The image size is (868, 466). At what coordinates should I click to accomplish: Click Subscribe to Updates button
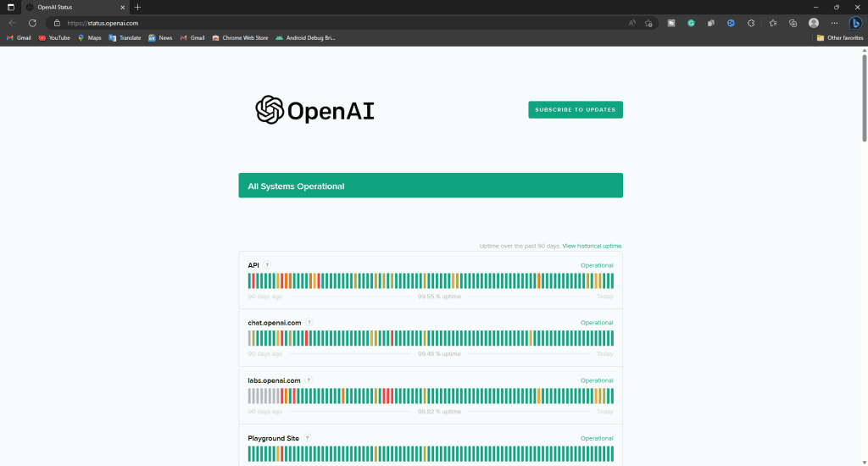coord(575,109)
